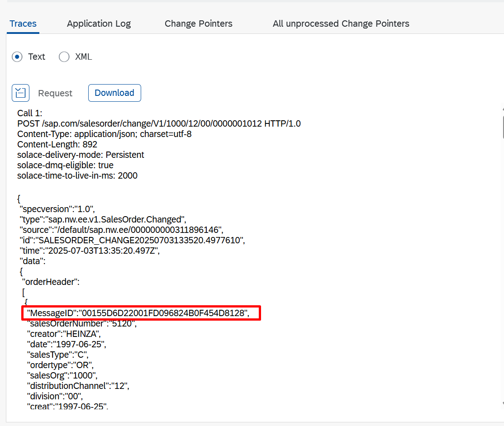Click the "division":"00" line
This screenshot has height=426, width=504.
[x=55, y=396]
